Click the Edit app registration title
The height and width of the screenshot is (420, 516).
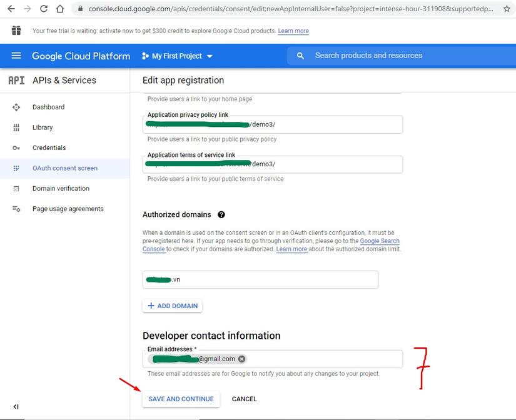183,80
